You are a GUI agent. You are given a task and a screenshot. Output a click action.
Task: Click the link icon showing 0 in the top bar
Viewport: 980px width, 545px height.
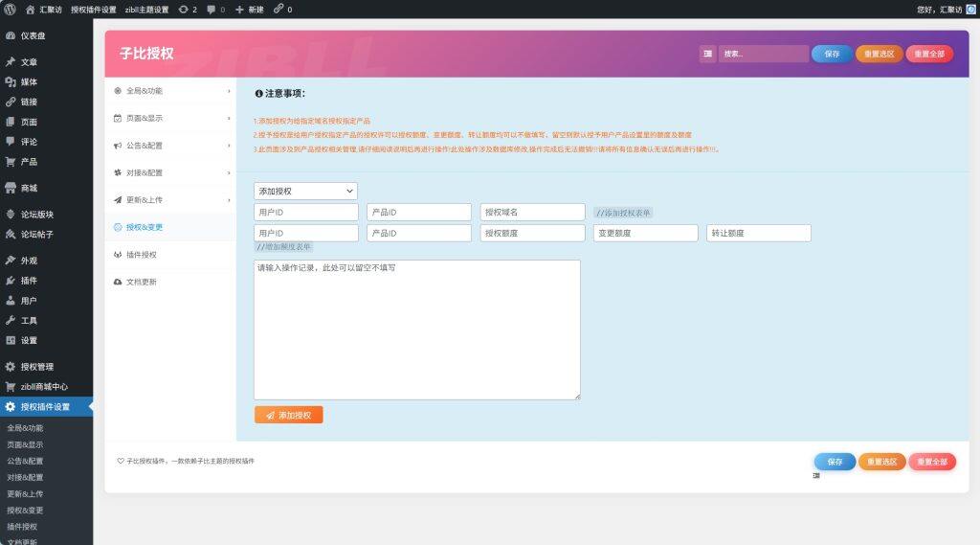point(282,10)
